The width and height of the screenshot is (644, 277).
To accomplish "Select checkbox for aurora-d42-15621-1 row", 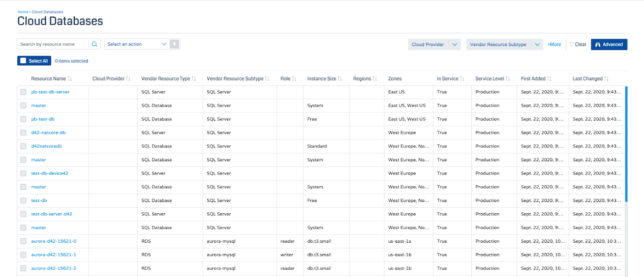I will 23,255.
